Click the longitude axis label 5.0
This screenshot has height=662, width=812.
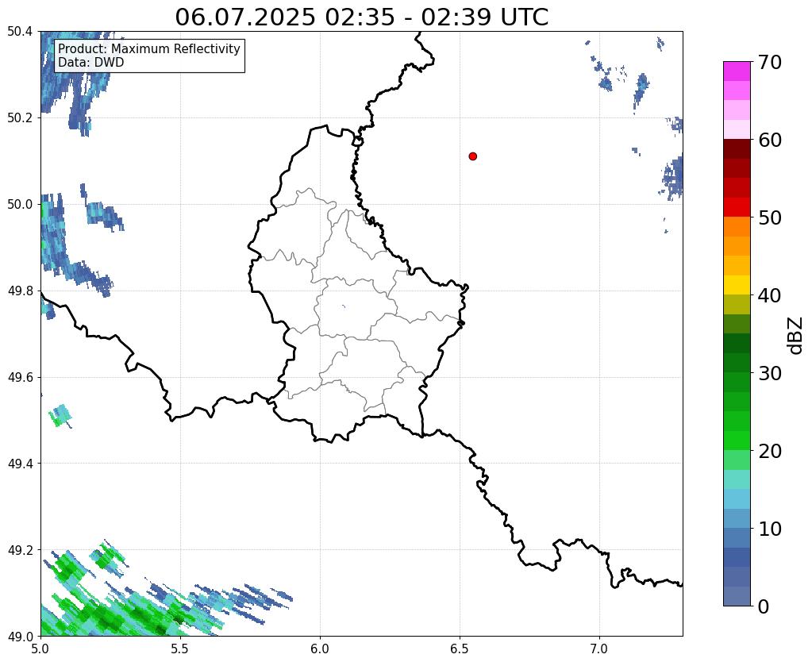point(40,649)
